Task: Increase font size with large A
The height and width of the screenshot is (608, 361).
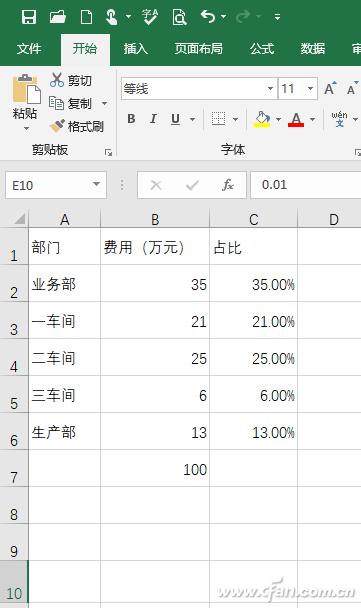Action: pyautogui.click(x=330, y=88)
